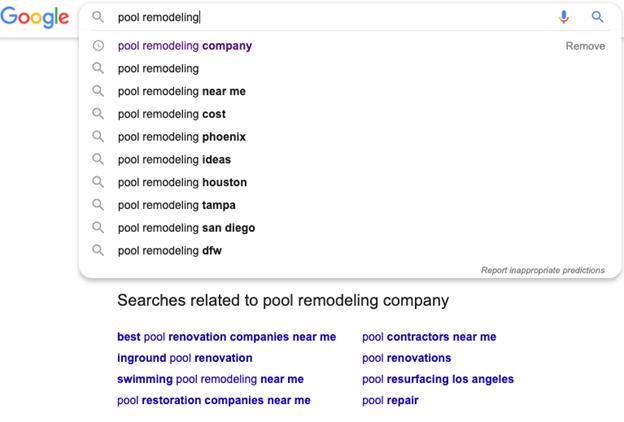Remove the 'pool remodeling company' history entry
This screenshot has height=422, width=624.
click(585, 46)
